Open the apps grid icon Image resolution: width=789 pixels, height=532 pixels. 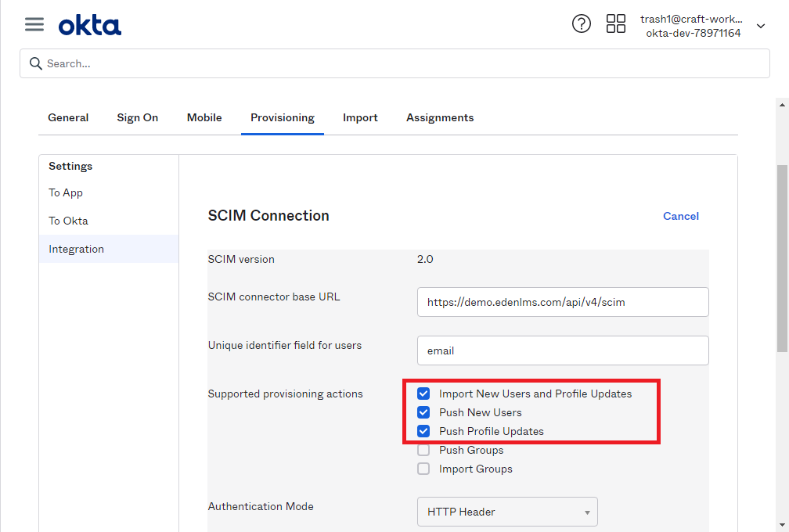pos(615,23)
